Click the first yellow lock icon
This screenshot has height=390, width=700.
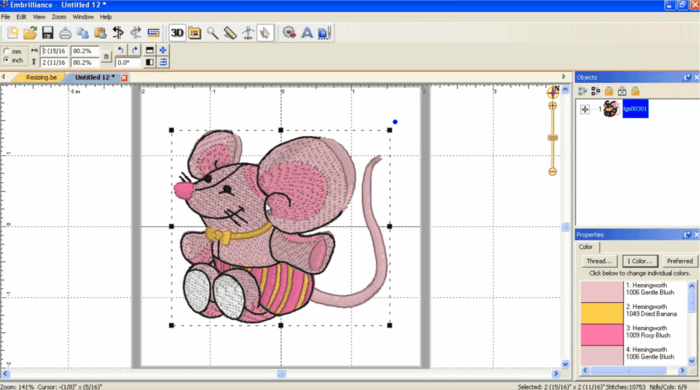coord(609,91)
